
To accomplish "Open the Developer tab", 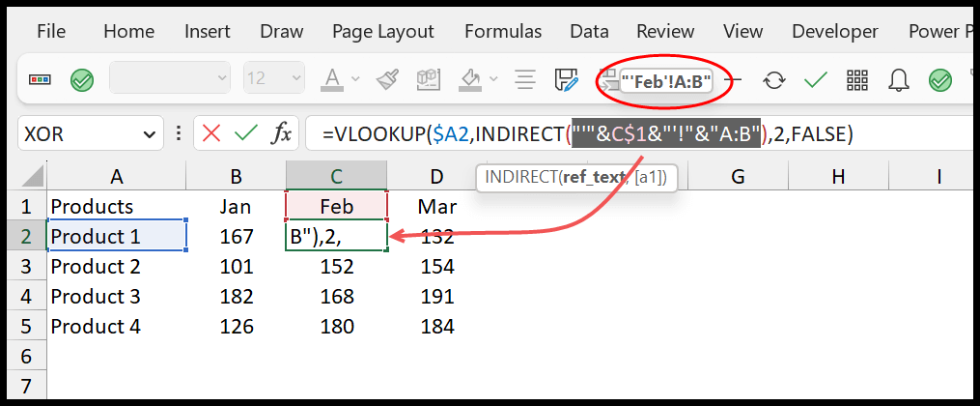I will 835,31.
